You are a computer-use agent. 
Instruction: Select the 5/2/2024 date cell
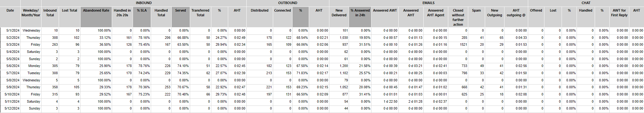tap(10, 38)
